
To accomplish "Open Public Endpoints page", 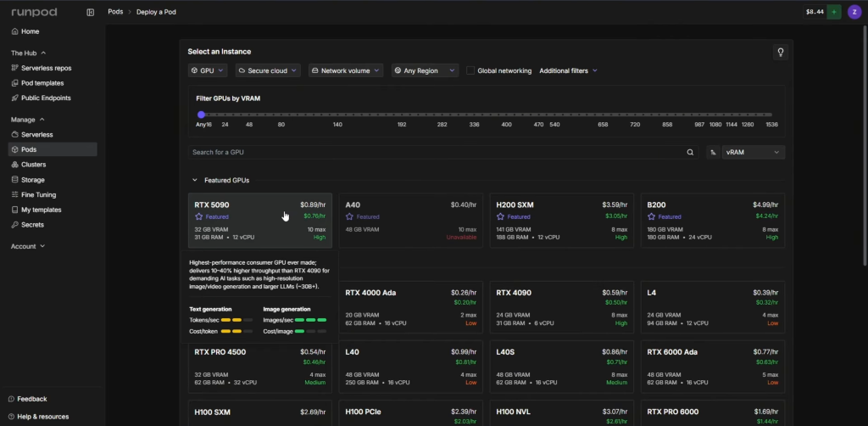I will 46,98.
